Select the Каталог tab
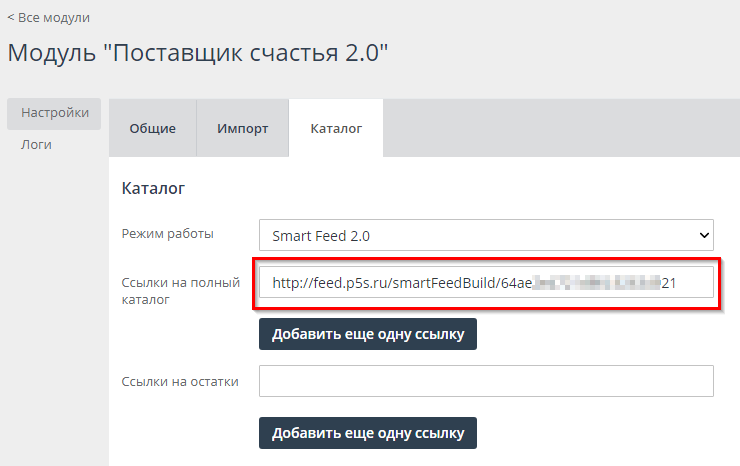This screenshot has height=466, width=740. click(x=335, y=128)
